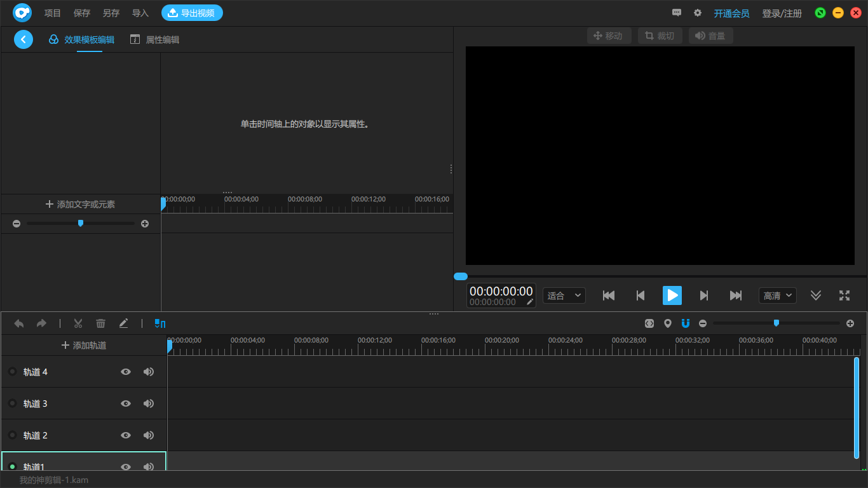Edit the timecode with the pencil icon
The height and width of the screenshot is (488, 868).
pyautogui.click(x=530, y=302)
